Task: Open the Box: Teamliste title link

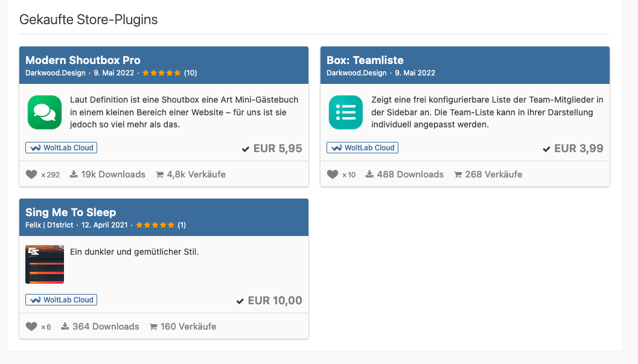Action: pyautogui.click(x=365, y=60)
